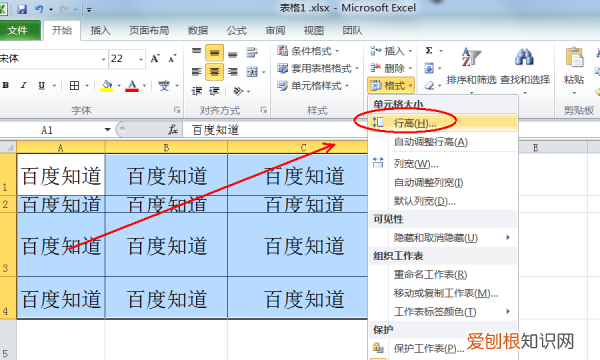Undo the last action

39,9
